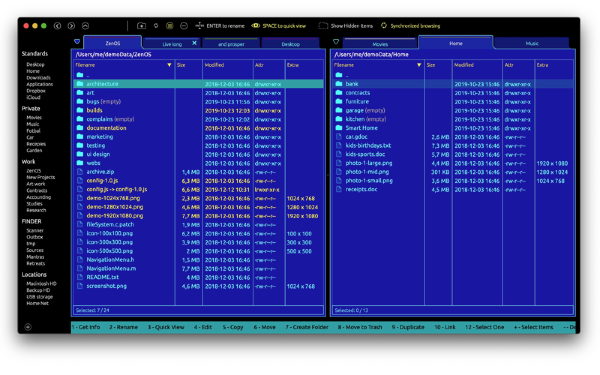Screen dimensions: 600x375
Task: Open USB storage under Locations
Action: (x=40, y=297)
